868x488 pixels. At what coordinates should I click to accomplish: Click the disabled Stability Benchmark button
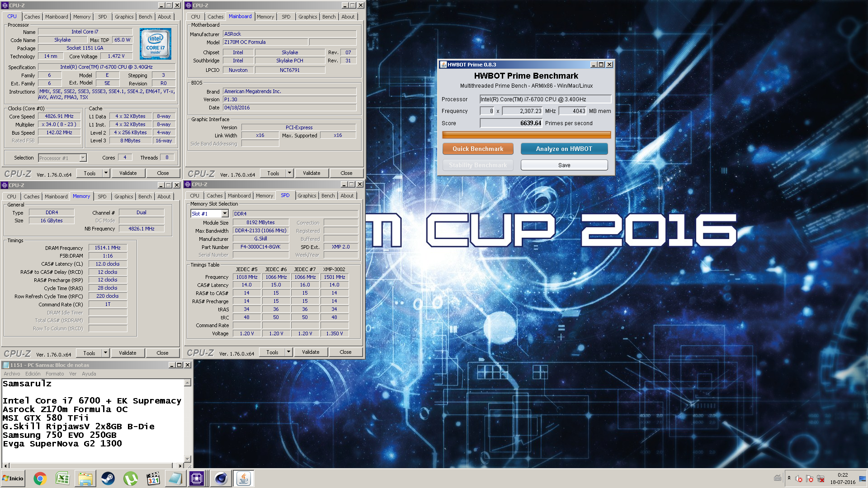pos(478,165)
